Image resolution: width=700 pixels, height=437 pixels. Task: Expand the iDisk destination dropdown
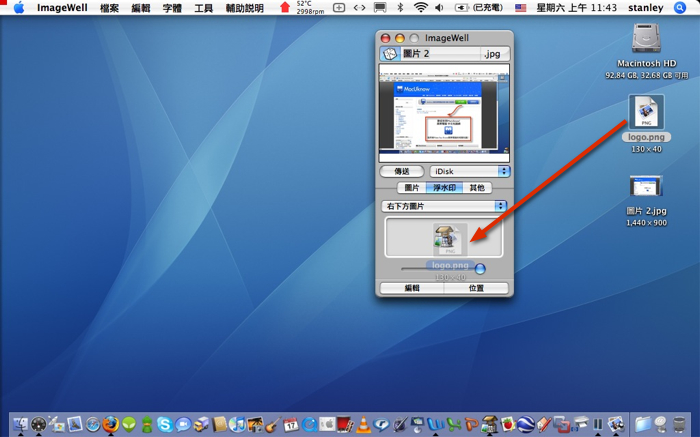pyautogui.click(x=470, y=171)
